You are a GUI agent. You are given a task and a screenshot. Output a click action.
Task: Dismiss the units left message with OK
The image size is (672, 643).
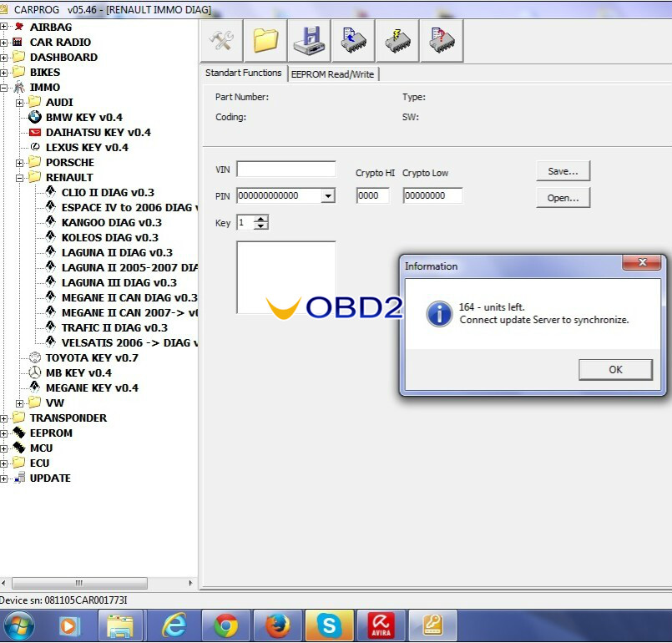pyautogui.click(x=615, y=369)
